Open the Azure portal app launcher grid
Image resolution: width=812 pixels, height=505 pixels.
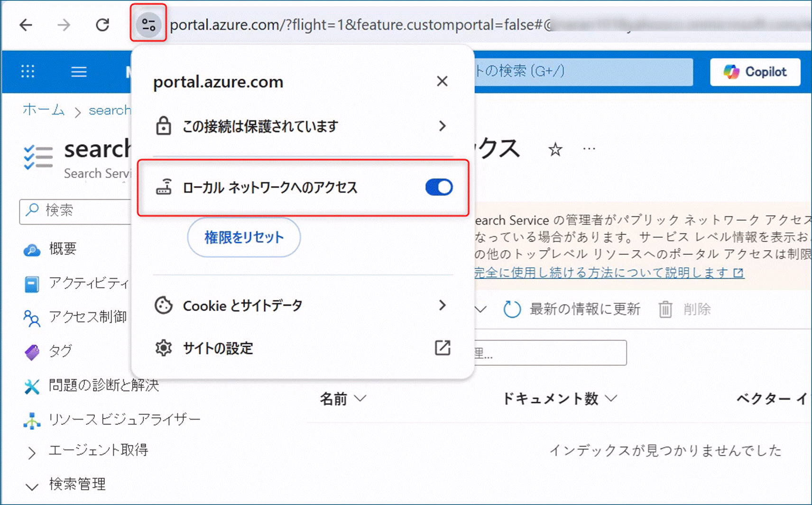click(27, 72)
